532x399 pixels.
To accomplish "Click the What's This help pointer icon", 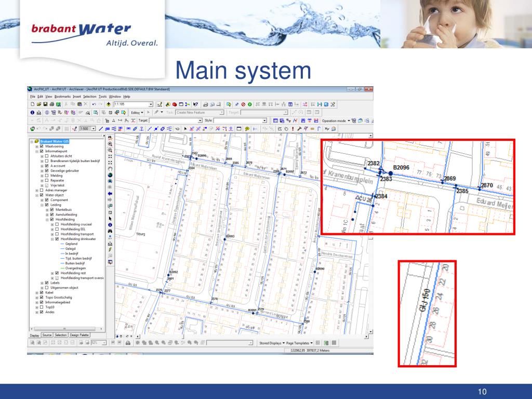I will point(195,104).
